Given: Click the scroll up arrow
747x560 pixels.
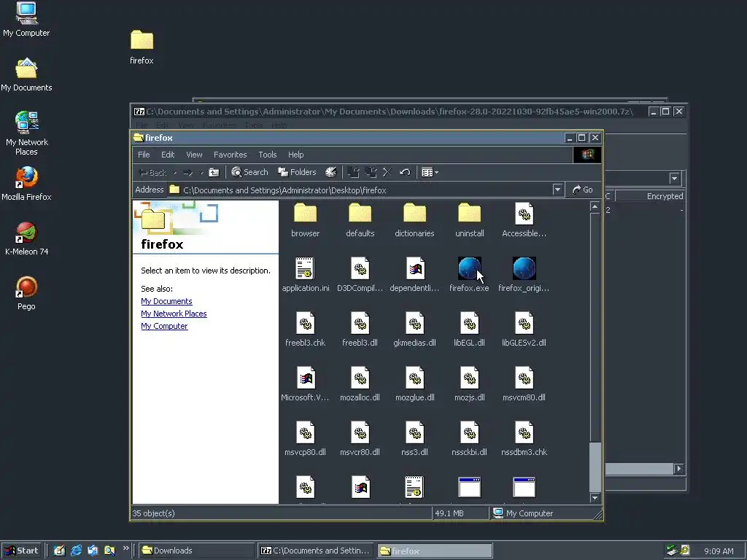Looking at the screenshot, I should [x=595, y=206].
